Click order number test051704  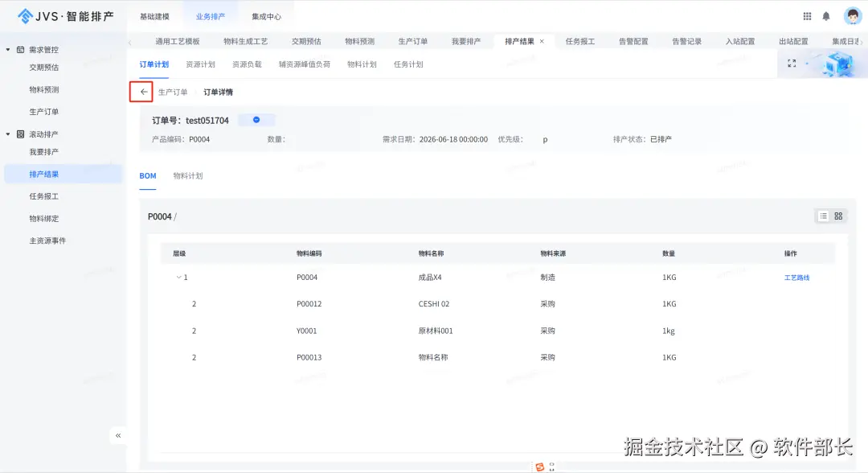pyautogui.click(x=207, y=120)
